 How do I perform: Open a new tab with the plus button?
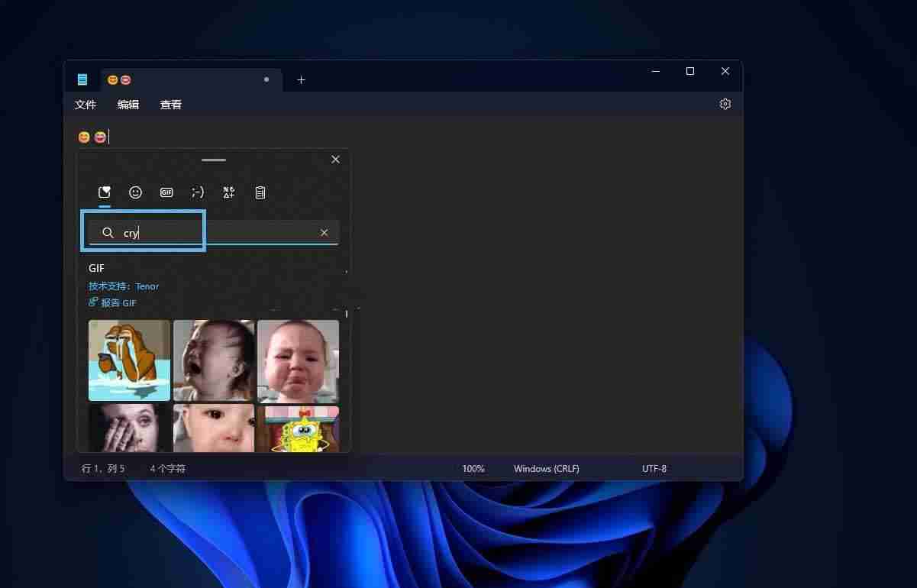[301, 79]
